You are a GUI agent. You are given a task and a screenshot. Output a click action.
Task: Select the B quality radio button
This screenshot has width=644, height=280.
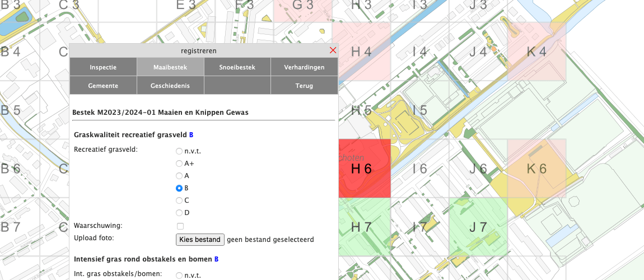179,188
